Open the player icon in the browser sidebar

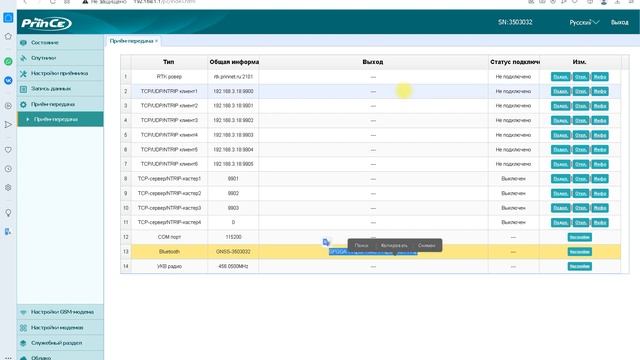click(x=8, y=106)
